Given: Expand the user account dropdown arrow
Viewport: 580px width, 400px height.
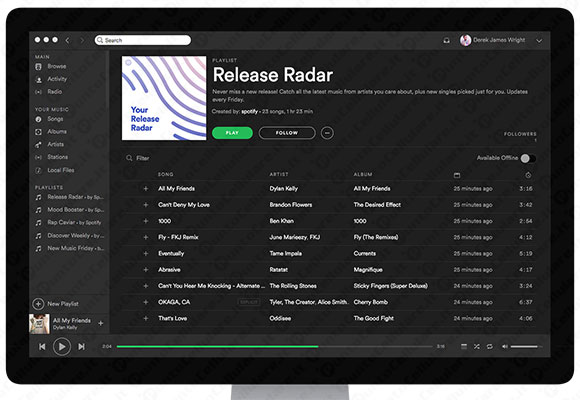Looking at the screenshot, I should click(x=539, y=41).
